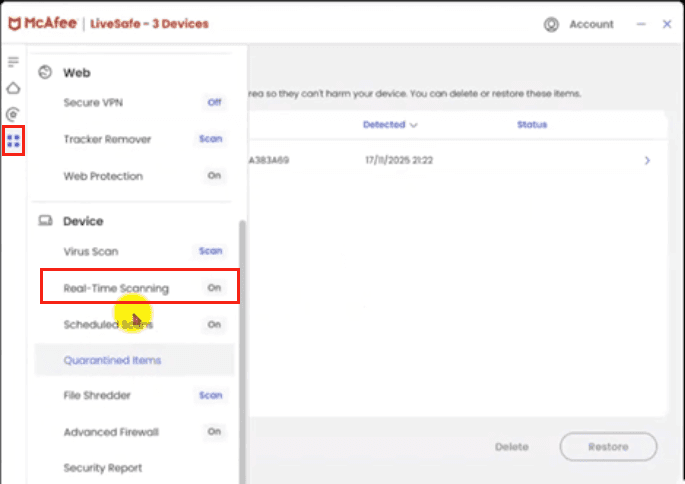Select Quarantined Items menu item
The width and height of the screenshot is (685, 484).
point(134,360)
